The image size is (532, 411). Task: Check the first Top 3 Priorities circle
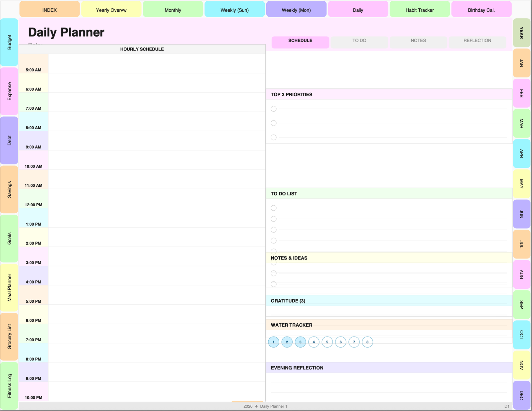click(x=274, y=109)
